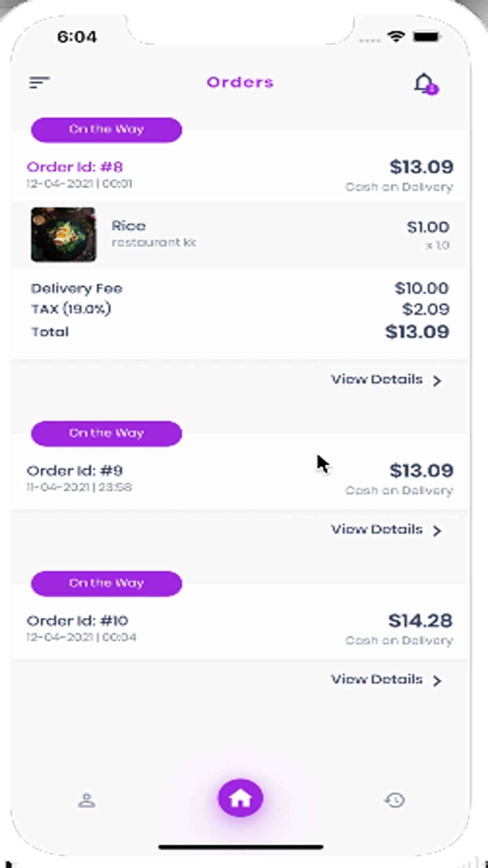The width and height of the screenshot is (488, 868).
Task: Tap the Cash on Delivery label under Order #8
Action: click(x=399, y=186)
